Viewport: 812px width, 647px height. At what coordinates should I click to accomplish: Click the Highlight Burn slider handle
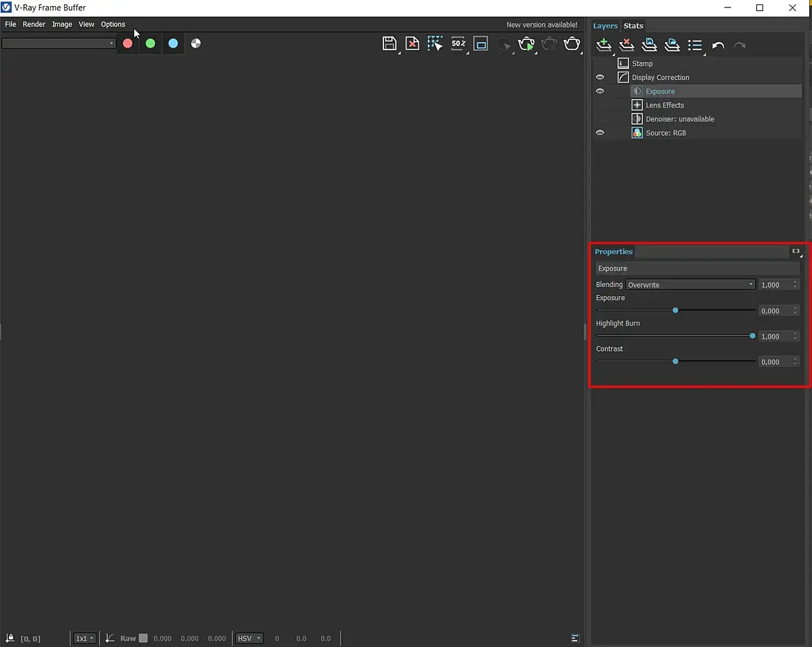pos(752,336)
